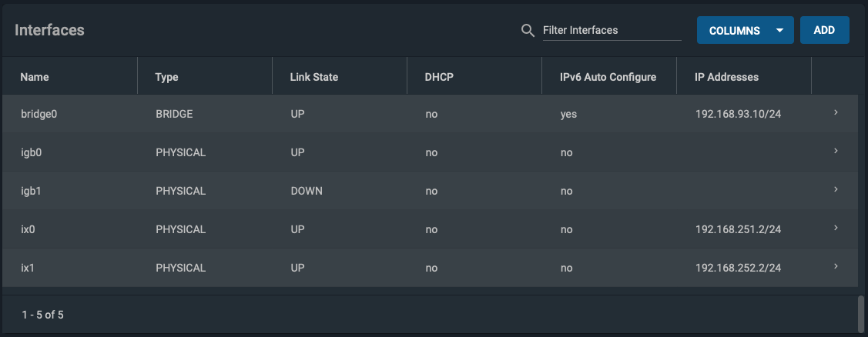This screenshot has width=868, height=337.
Task: Sort by IPv6 Auto Configure header
Action: [608, 77]
